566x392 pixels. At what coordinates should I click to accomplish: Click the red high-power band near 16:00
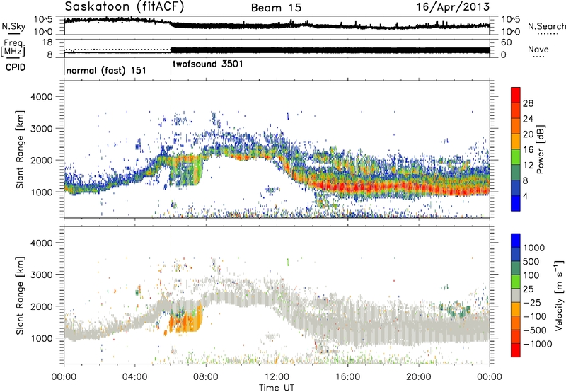[347, 188]
